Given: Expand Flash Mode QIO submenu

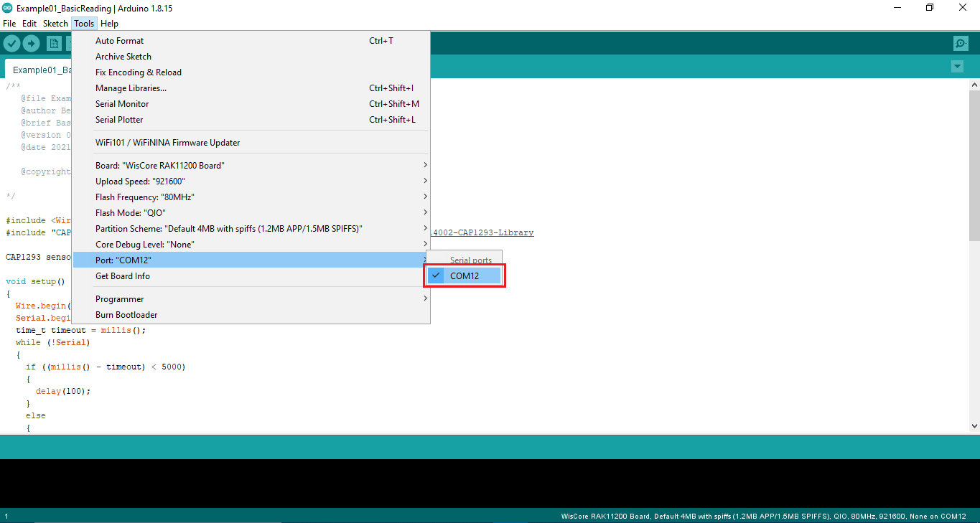Looking at the screenshot, I should [251, 213].
